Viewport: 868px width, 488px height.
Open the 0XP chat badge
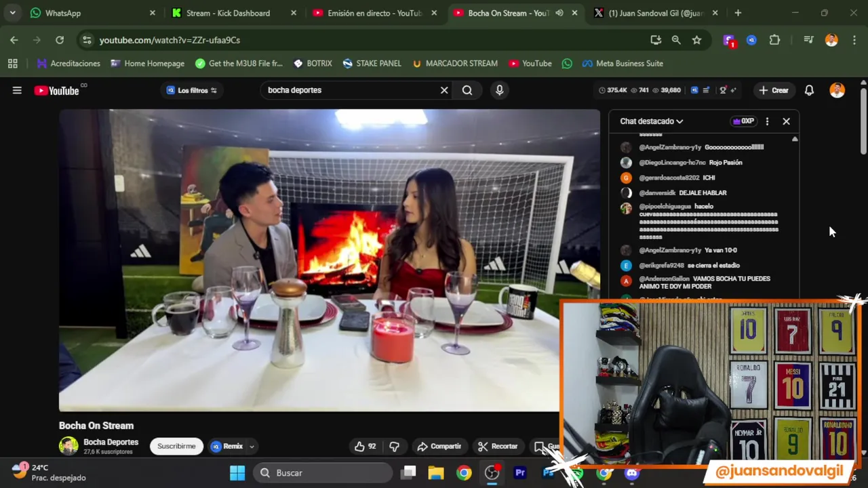pyautogui.click(x=743, y=121)
